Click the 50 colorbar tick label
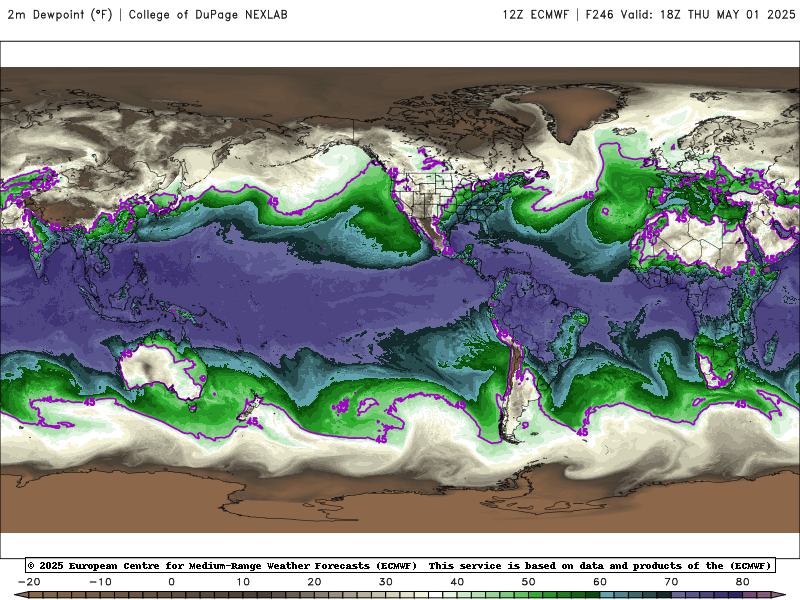Screen dimensions: 800x600 tap(529, 582)
